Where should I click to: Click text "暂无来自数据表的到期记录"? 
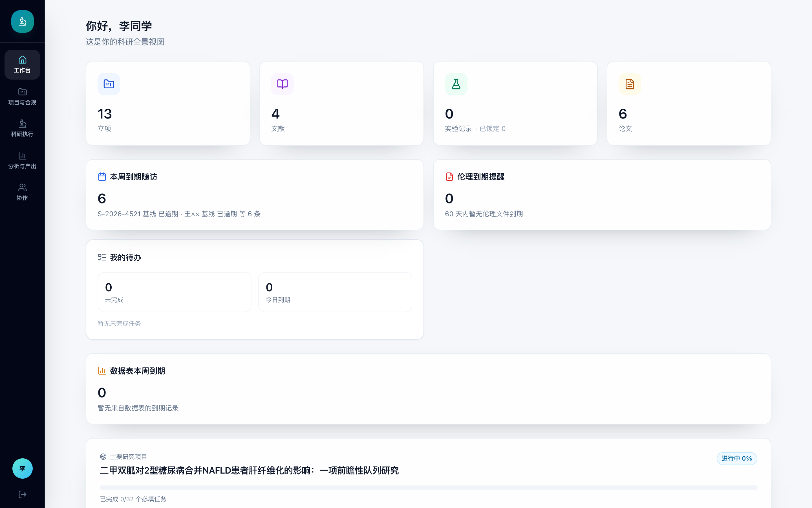tap(138, 408)
